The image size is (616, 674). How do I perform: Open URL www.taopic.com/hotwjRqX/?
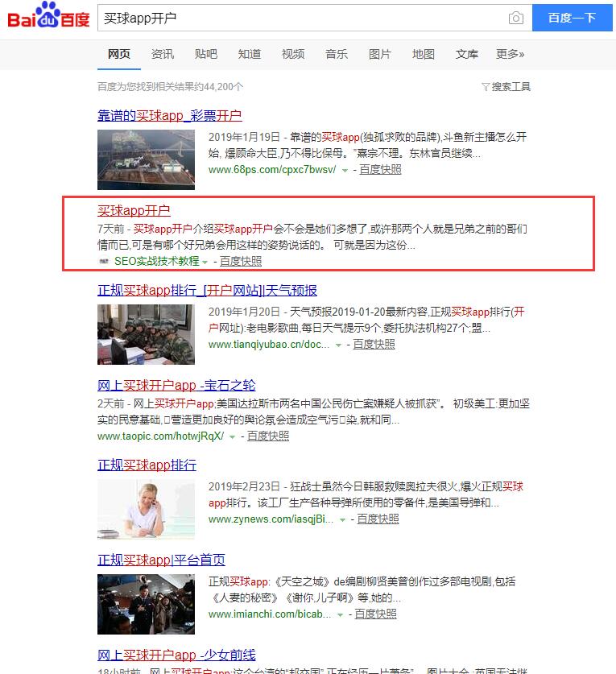pos(161,436)
